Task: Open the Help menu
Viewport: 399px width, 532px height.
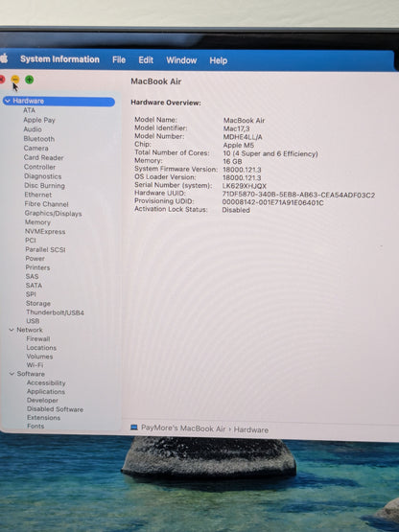Action: (219, 61)
